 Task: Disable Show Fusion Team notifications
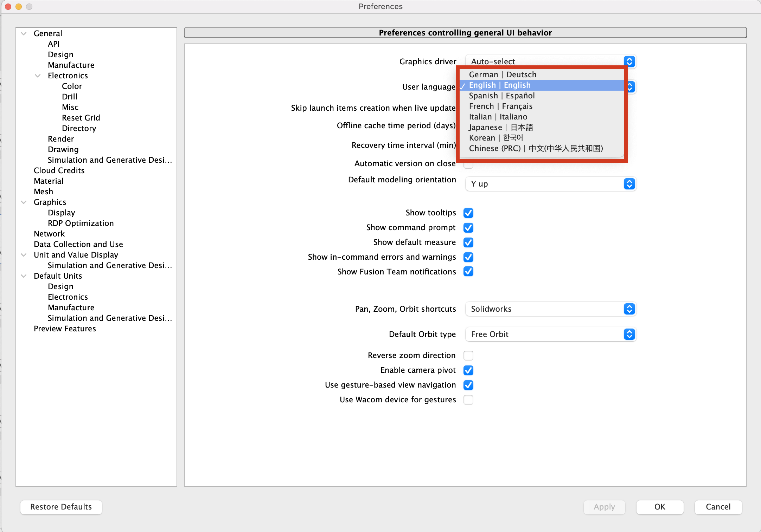click(x=468, y=272)
